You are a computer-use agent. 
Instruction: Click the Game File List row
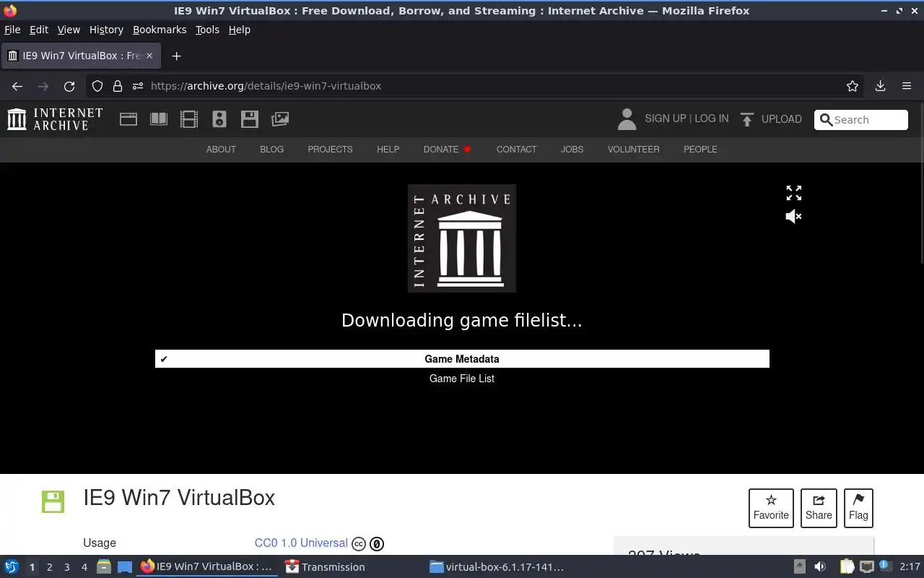462,379
